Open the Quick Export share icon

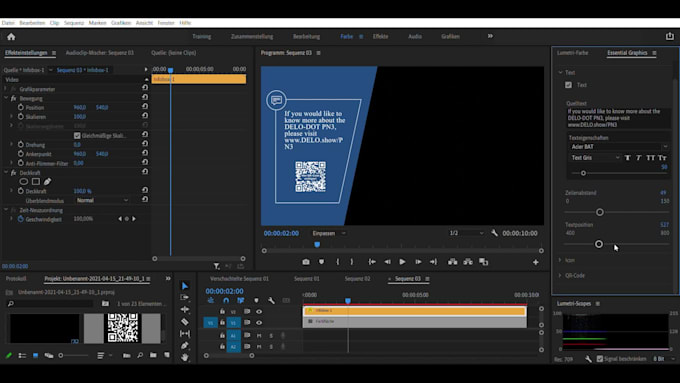[x=670, y=36]
